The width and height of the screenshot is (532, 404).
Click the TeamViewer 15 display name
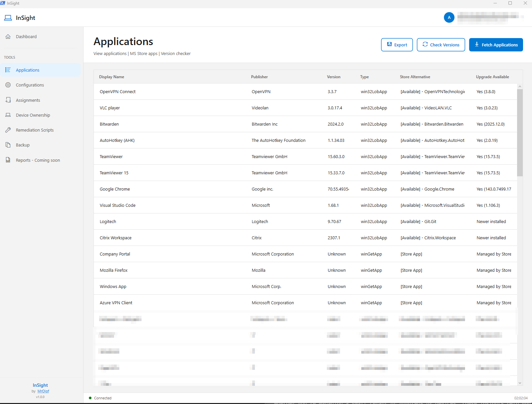tap(114, 173)
